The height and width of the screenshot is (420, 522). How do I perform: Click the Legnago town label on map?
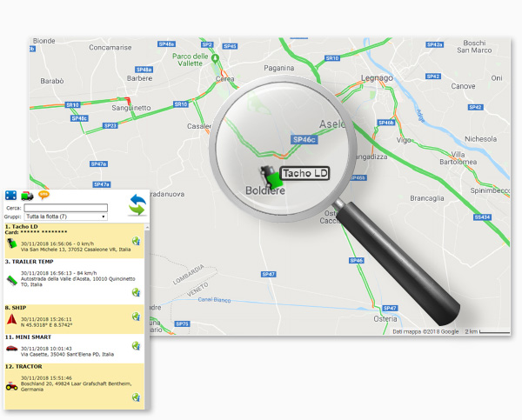coord(377,78)
